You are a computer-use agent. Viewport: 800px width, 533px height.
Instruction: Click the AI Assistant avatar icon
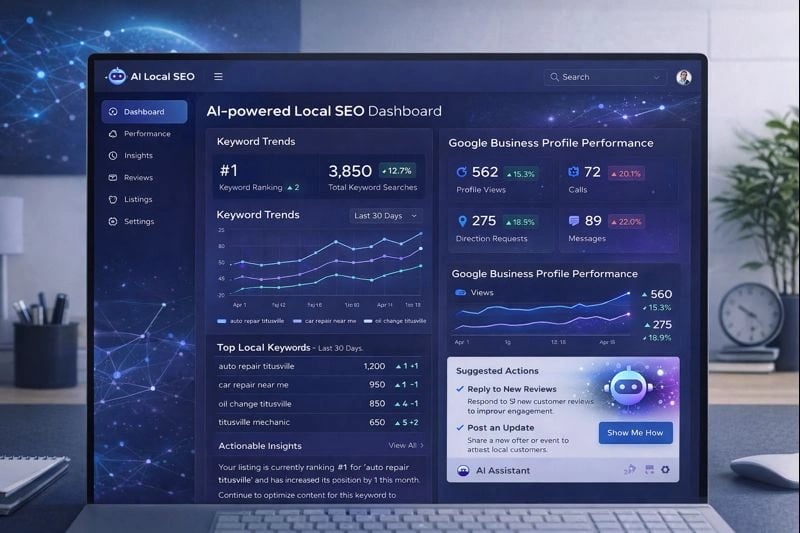click(x=463, y=470)
